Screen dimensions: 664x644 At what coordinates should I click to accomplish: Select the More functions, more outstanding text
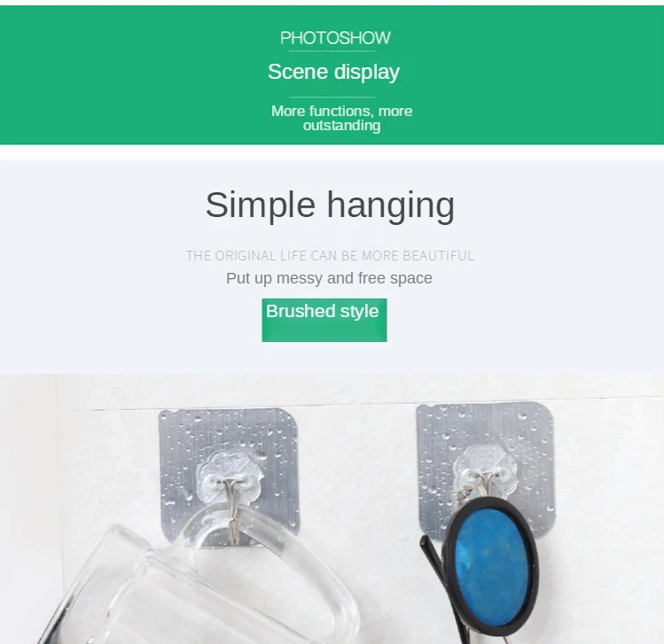click(341, 118)
